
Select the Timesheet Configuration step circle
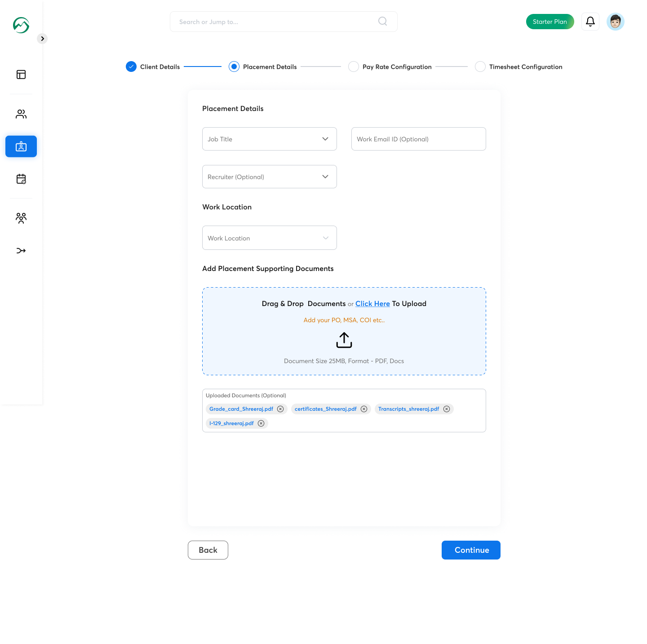pyautogui.click(x=480, y=67)
